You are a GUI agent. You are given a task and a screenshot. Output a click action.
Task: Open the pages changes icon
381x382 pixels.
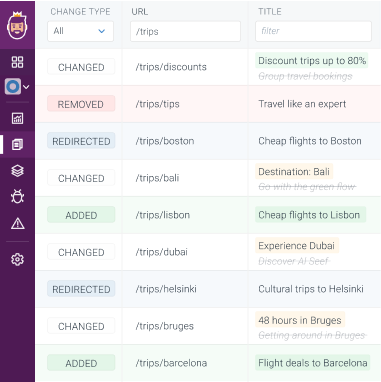pos(17,144)
